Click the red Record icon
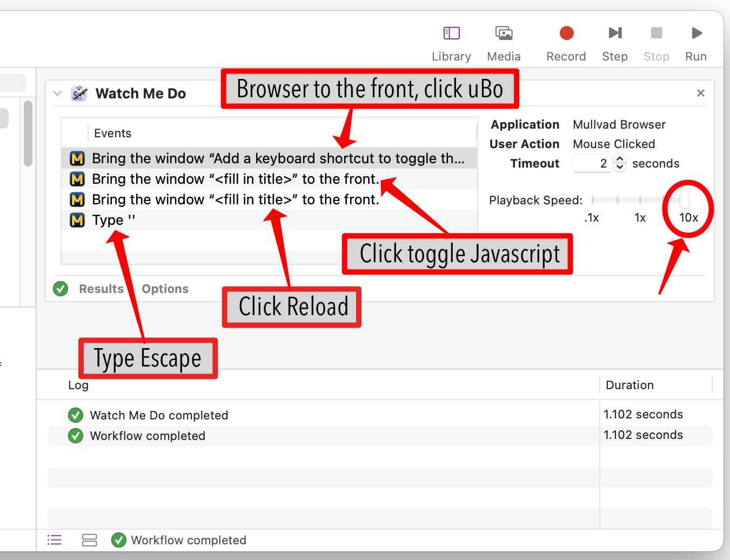 tap(566, 33)
